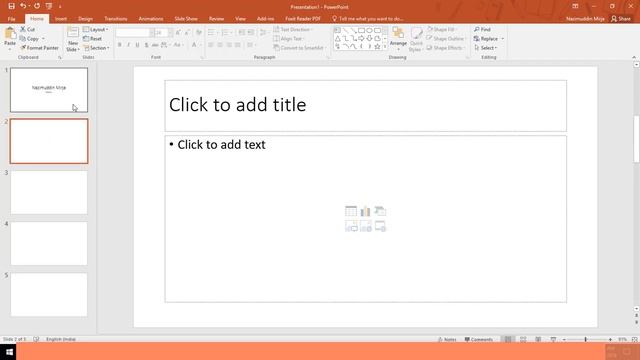Switch to the Design tab
The image size is (640, 360).
pyautogui.click(x=85, y=19)
